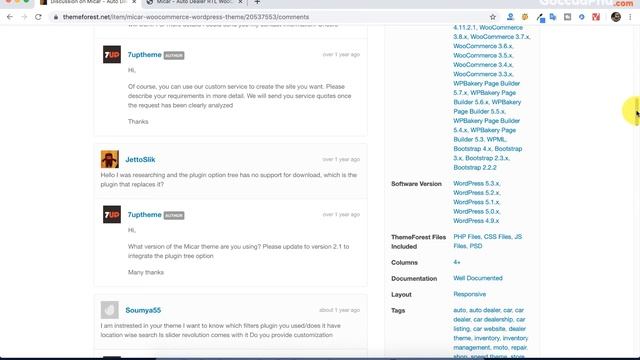Viewport: 640px width, 360px height.
Task: Open WordPress 5.1.x software version link
Action: pyautogui.click(x=476, y=202)
